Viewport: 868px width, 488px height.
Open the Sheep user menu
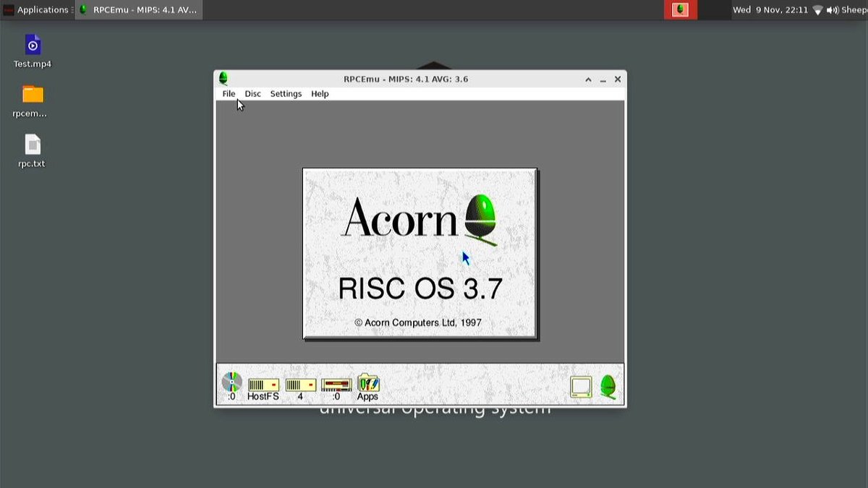point(854,9)
